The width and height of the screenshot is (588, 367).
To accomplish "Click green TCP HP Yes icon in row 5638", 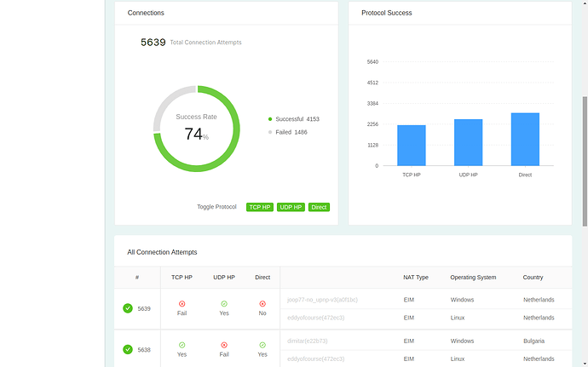I will click(182, 345).
